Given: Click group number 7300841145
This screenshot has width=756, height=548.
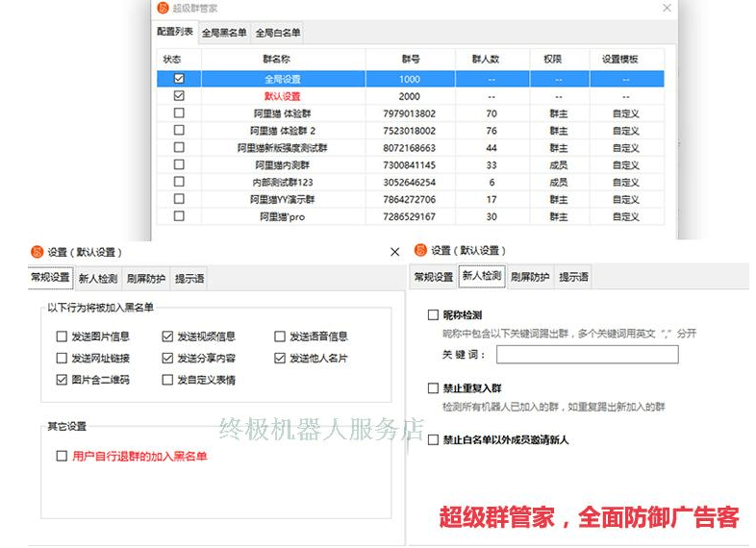Looking at the screenshot, I should pos(410,165).
